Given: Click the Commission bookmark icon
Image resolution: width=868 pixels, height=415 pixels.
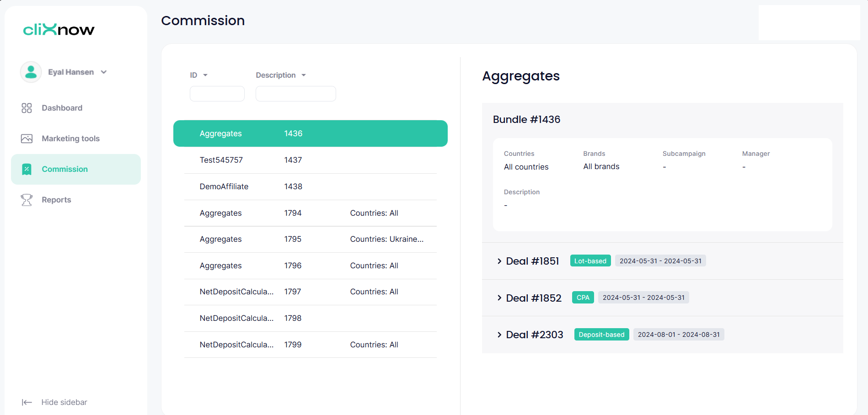Looking at the screenshot, I should (x=27, y=169).
